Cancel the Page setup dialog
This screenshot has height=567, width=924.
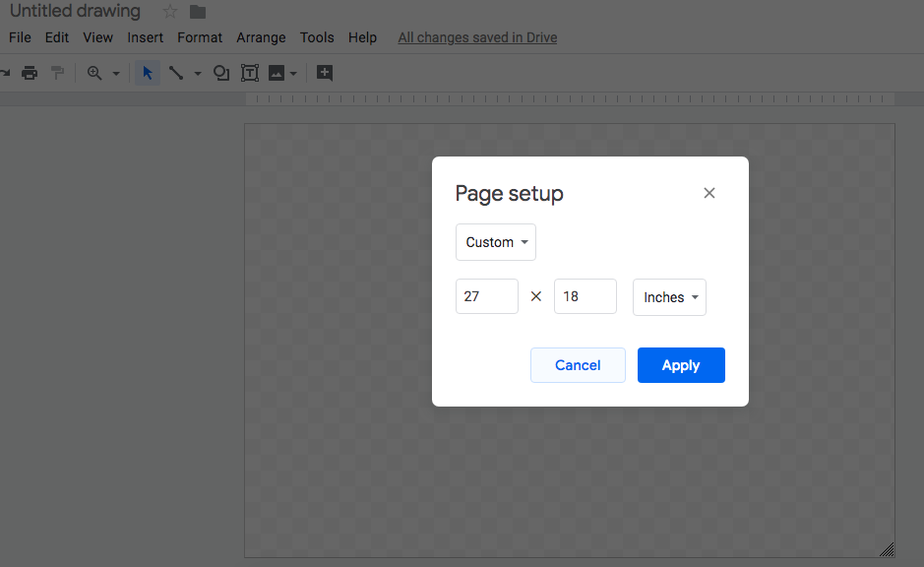coord(578,365)
